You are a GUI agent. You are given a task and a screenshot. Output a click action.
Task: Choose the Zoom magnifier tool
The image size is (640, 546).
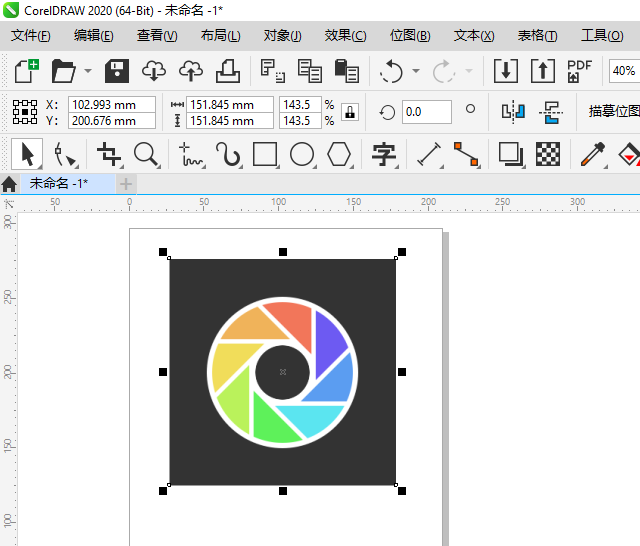(x=147, y=154)
